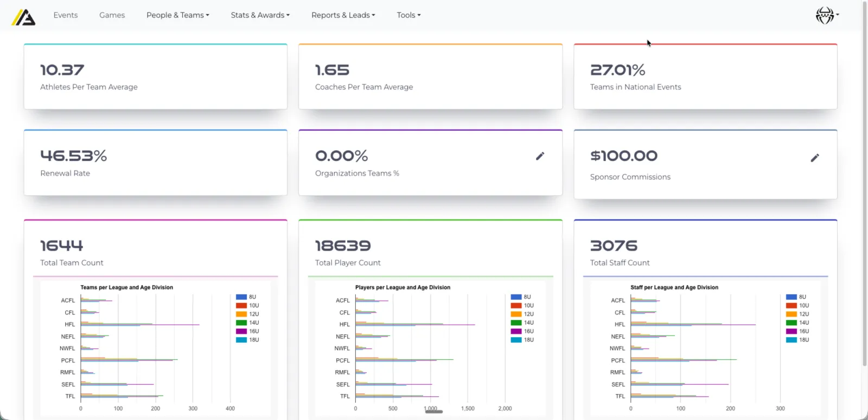Click the 1644 Total Team Count number
868x420 pixels.
coord(62,245)
